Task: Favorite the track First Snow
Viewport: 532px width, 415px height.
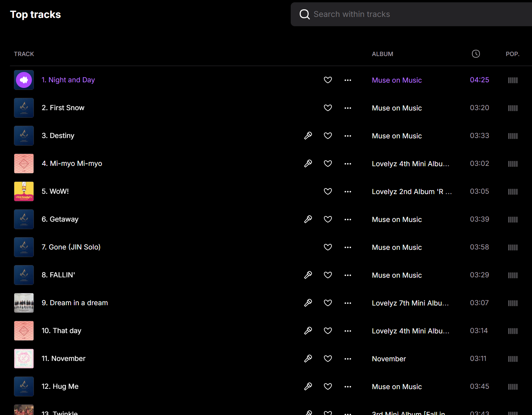Action: (x=328, y=108)
